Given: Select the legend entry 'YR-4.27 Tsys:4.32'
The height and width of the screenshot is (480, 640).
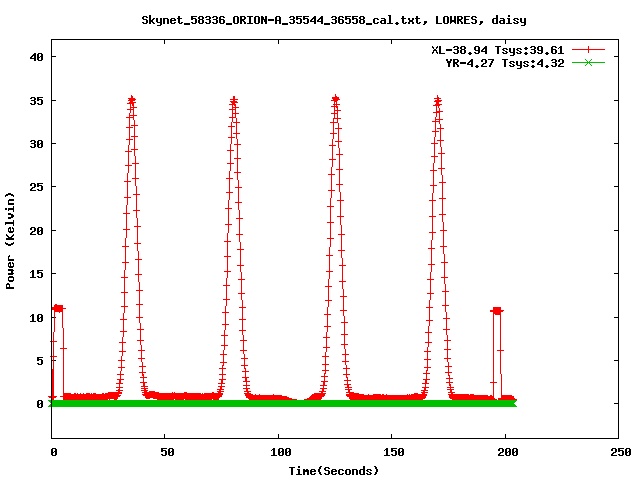Looking at the screenshot, I should [x=505, y=63].
